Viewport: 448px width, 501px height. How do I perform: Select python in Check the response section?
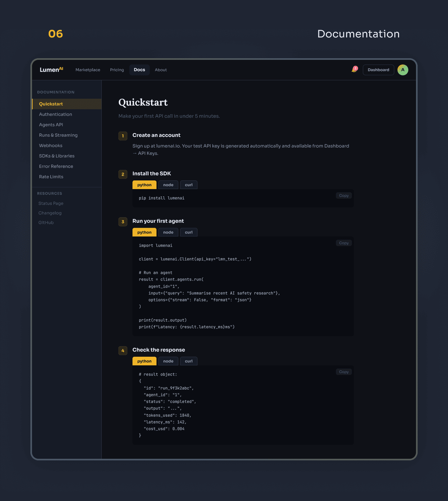(144, 361)
